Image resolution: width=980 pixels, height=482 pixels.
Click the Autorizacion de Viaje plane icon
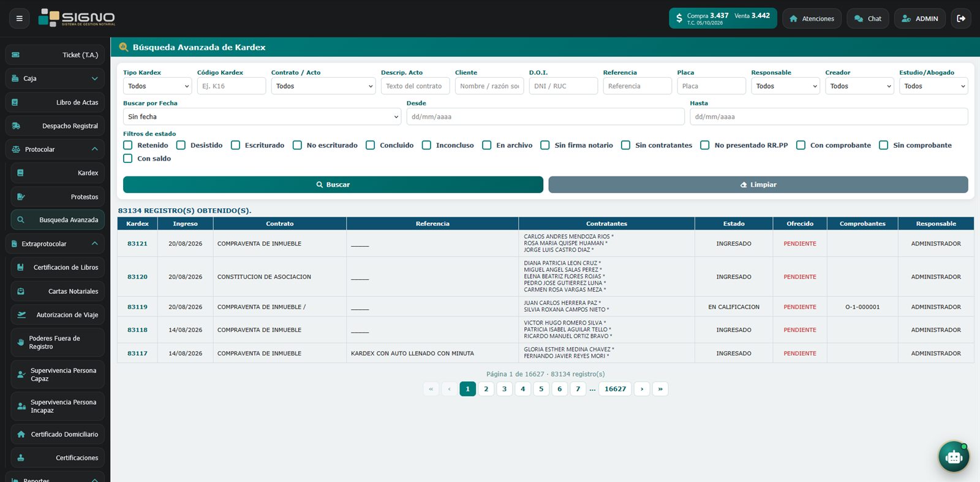click(x=21, y=315)
